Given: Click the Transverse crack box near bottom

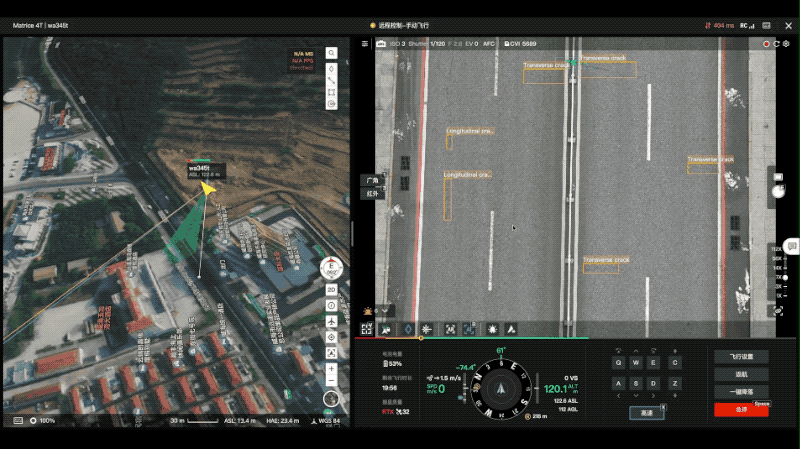Looking at the screenshot, I should pos(601,269).
